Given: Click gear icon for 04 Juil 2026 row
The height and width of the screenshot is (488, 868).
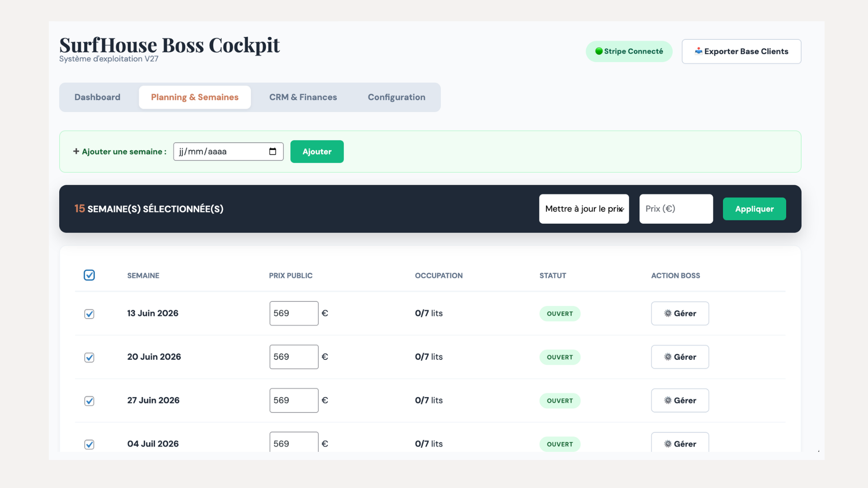Looking at the screenshot, I should 667,444.
